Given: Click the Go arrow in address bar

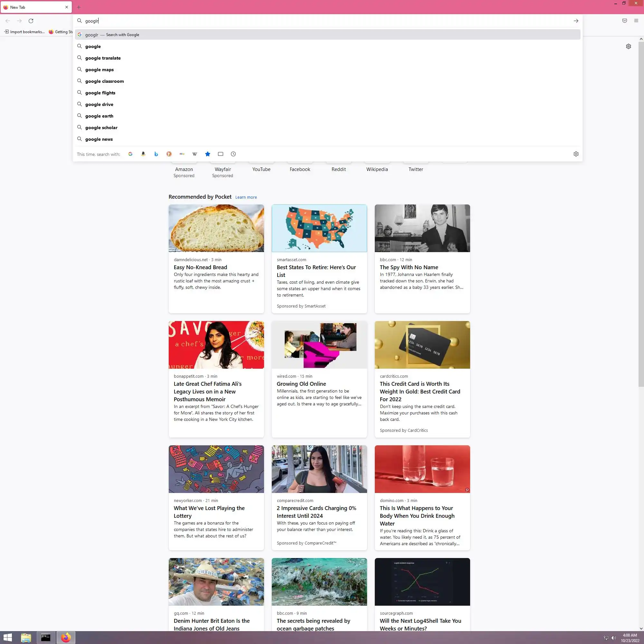Looking at the screenshot, I should tap(576, 21).
